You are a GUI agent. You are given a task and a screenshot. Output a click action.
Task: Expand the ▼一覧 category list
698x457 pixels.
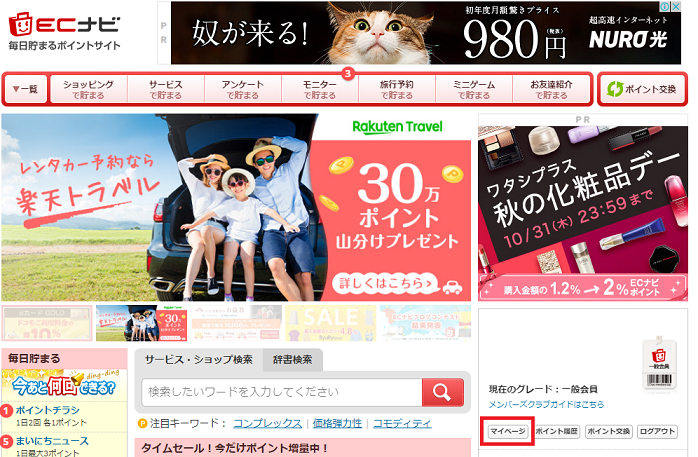(x=26, y=89)
